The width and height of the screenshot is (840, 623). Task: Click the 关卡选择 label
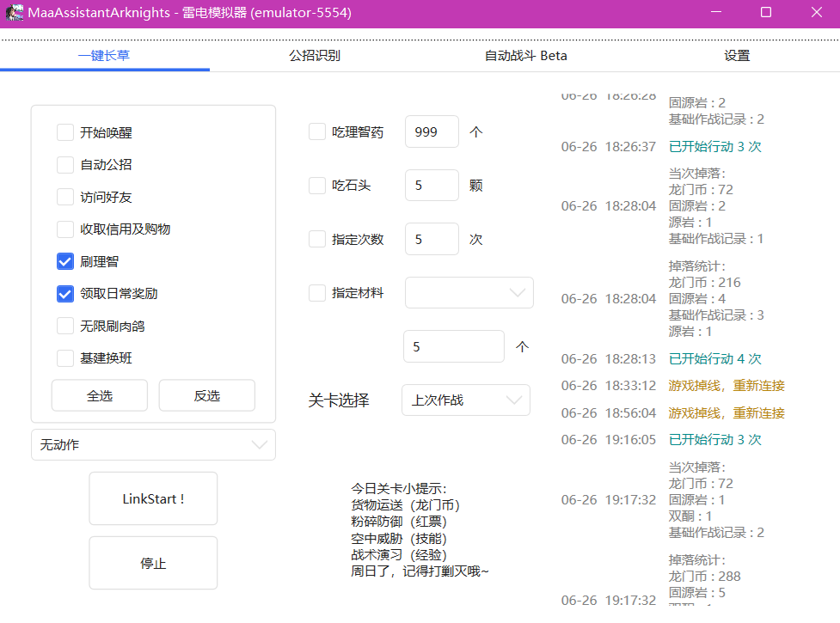[339, 400]
